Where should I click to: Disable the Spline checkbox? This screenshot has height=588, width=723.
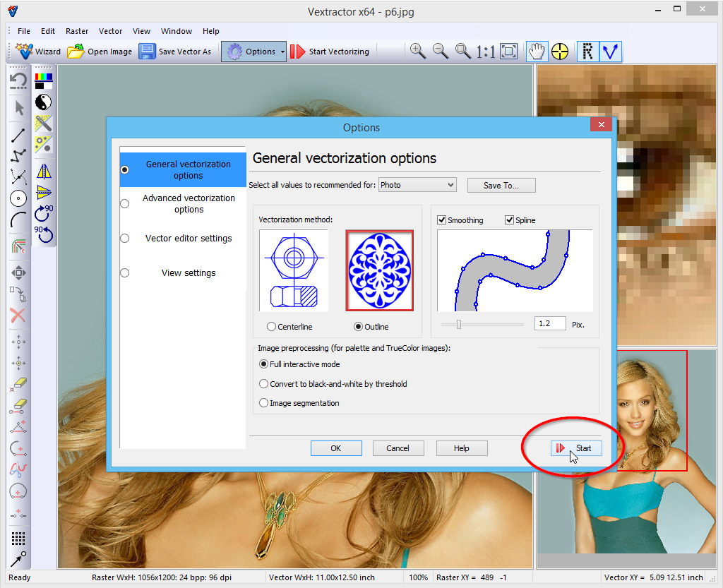[510, 220]
